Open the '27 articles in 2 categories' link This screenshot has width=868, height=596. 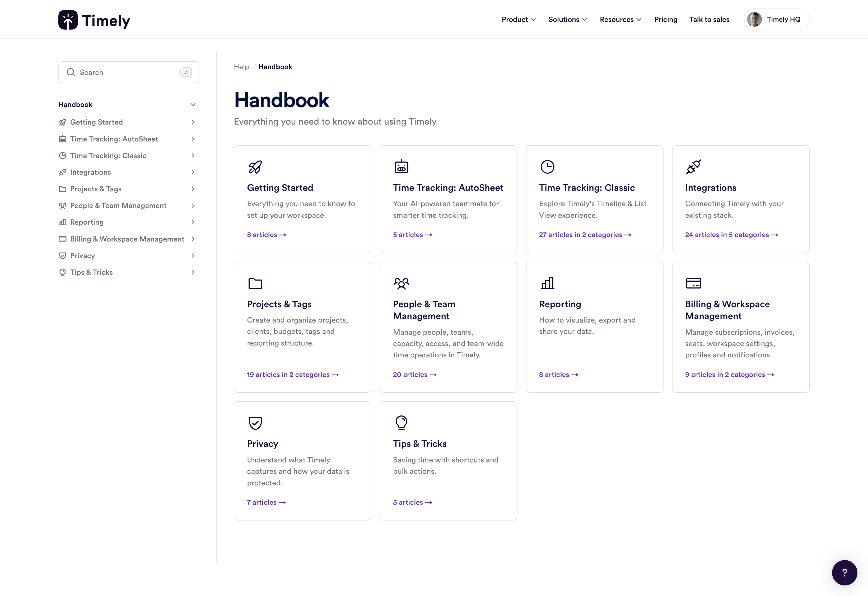tap(585, 234)
